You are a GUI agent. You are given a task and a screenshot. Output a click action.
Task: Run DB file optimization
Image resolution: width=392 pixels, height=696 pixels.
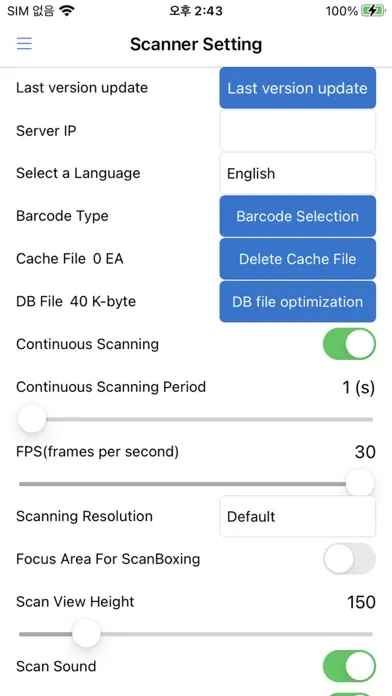pyautogui.click(x=297, y=302)
